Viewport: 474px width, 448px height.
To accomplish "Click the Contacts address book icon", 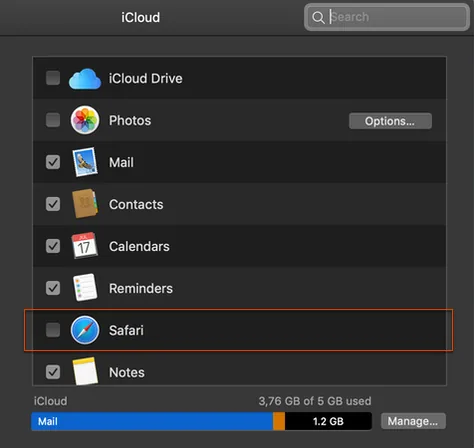I will tap(85, 204).
